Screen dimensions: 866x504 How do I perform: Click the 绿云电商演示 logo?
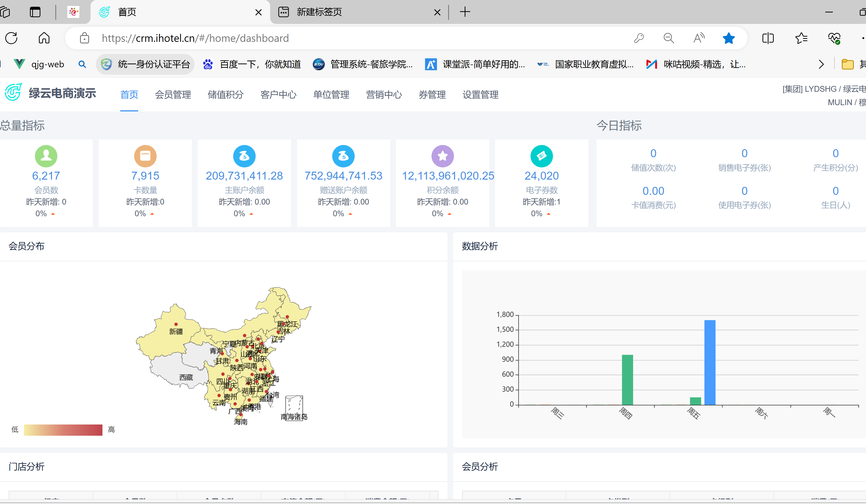click(51, 93)
